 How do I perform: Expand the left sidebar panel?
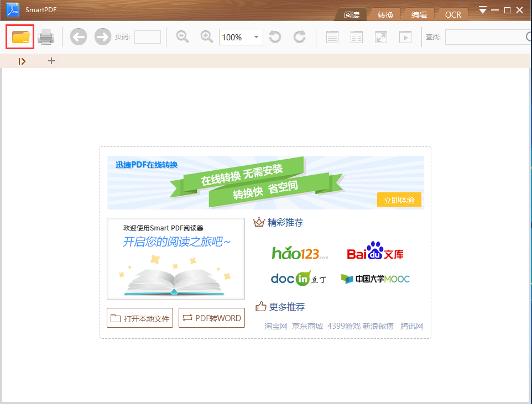click(22, 61)
